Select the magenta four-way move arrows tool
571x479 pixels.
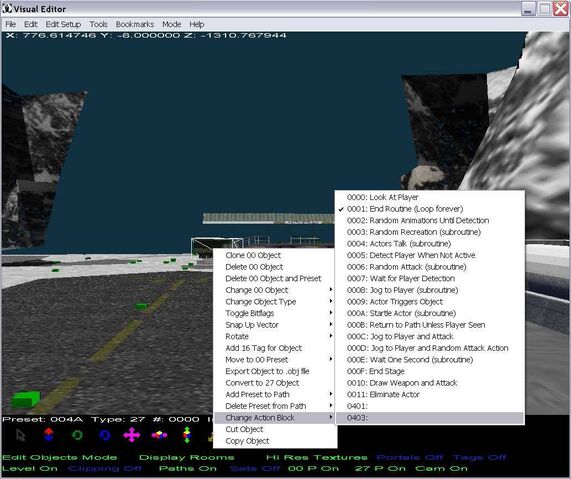132,435
